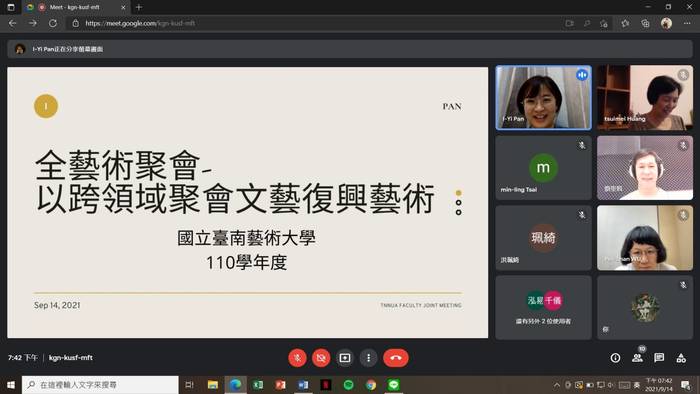Add this page to favorites
The width and height of the screenshot is (700, 394).
(604, 23)
